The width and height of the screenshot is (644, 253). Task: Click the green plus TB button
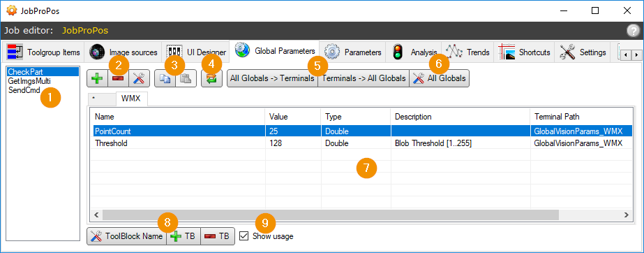184,236
